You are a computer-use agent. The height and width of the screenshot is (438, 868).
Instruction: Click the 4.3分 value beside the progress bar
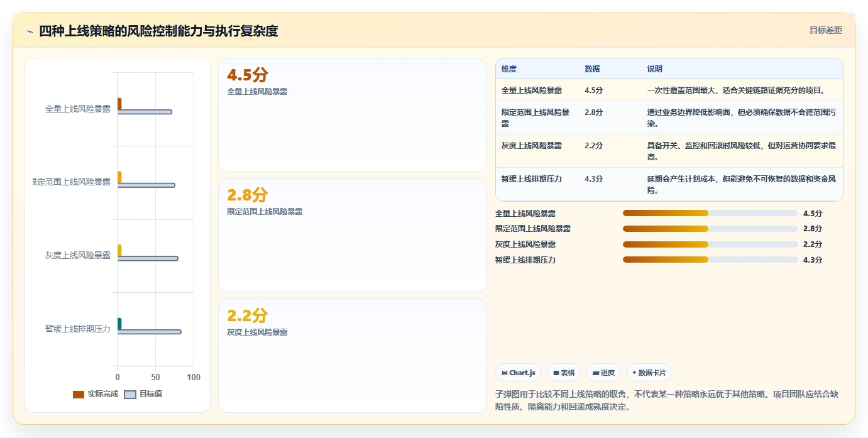point(813,260)
